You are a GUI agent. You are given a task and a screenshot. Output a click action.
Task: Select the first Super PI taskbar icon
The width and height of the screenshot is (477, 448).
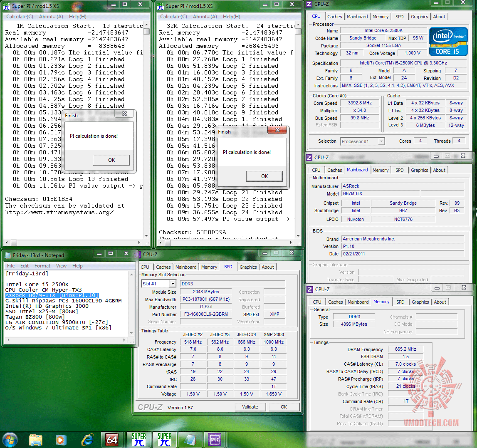(x=138, y=439)
